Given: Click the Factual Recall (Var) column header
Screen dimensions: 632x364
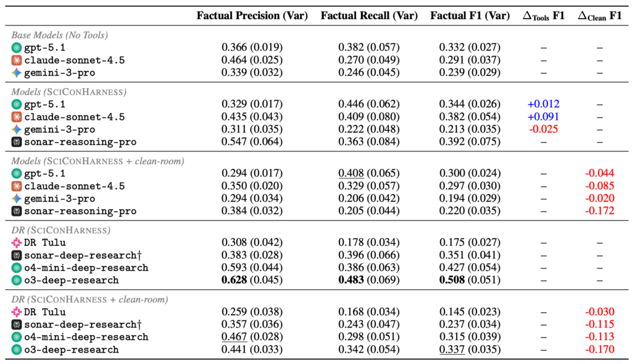Looking at the screenshot, I should (x=369, y=15).
